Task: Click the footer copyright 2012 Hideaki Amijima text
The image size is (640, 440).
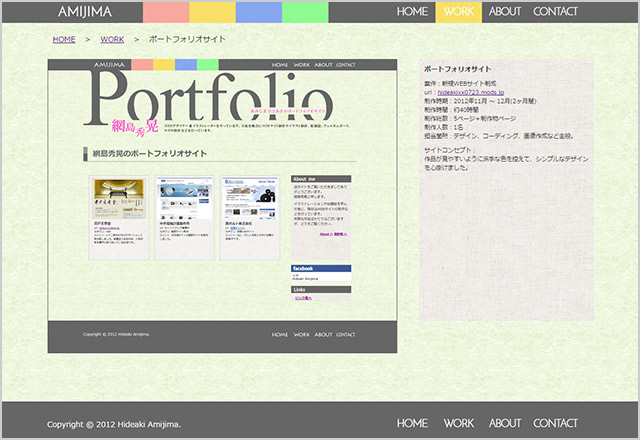Action: coord(114,424)
